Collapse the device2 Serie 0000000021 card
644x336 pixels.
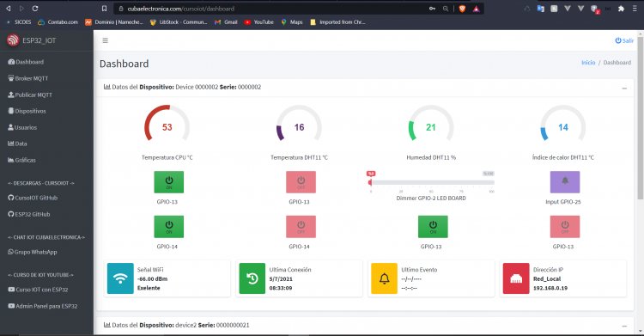coord(624,326)
